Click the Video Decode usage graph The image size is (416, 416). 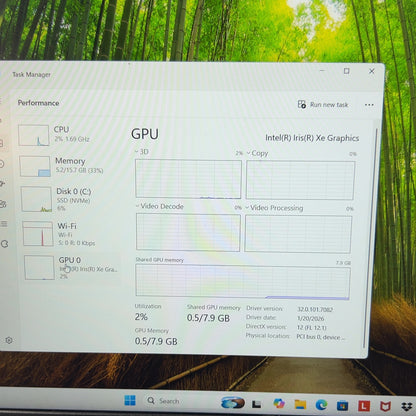pos(188,232)
